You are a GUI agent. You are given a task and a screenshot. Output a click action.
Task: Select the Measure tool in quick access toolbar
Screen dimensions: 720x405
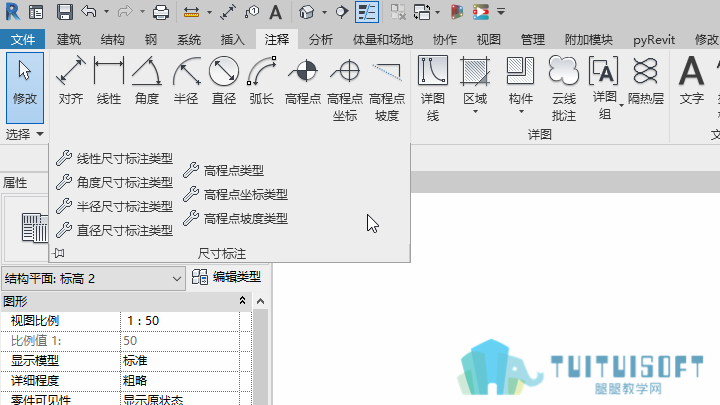click(x=191, y=12)
